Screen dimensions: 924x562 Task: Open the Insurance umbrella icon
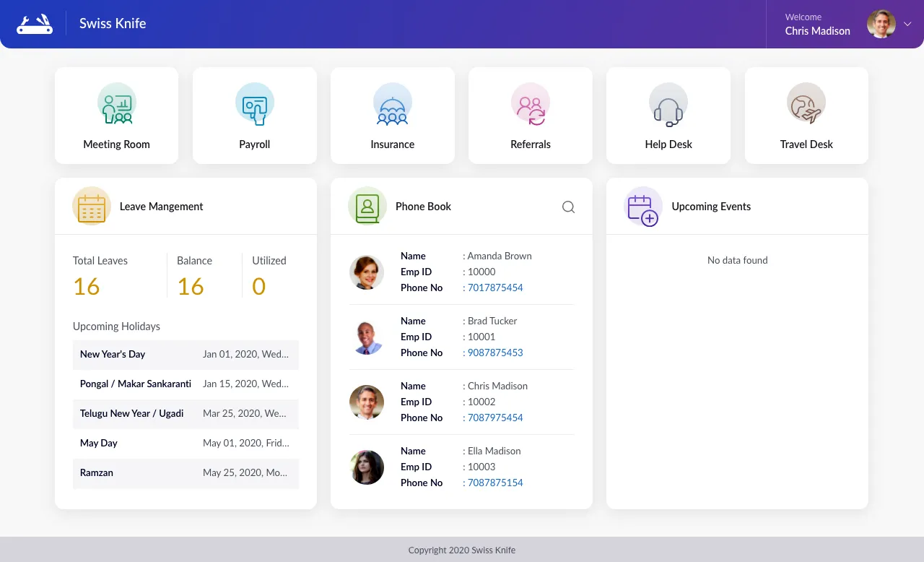point(392,105)
